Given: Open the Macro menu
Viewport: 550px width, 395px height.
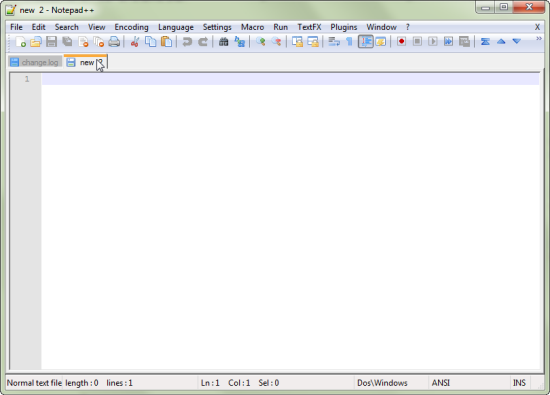Looking at the screenshot, I should [252, 27].
